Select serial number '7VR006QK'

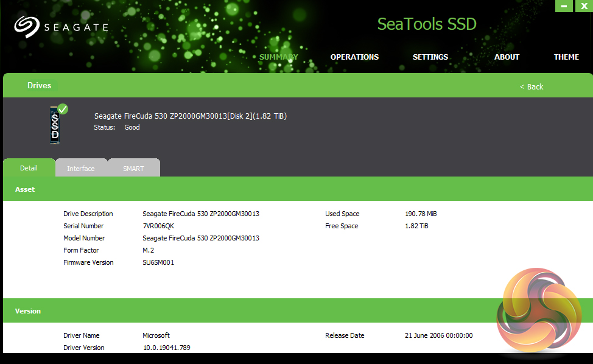click(158, 226)
